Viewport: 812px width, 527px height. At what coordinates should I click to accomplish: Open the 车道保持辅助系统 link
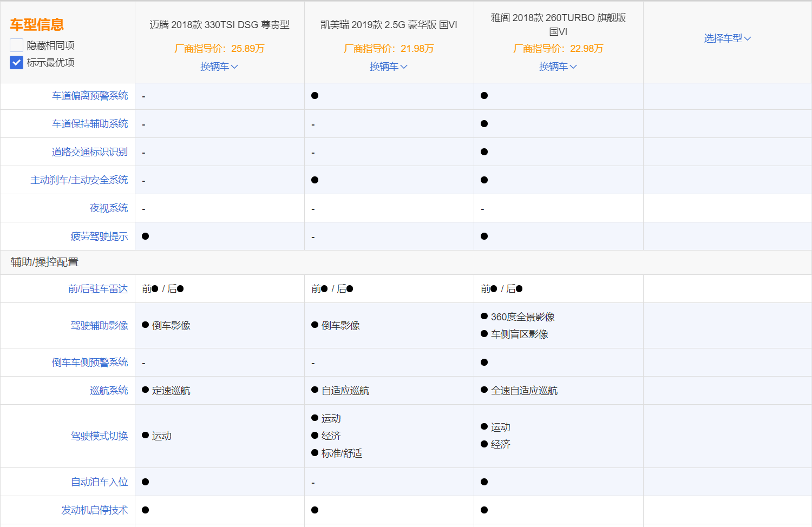pyautogui.click(x=90, y=124)
